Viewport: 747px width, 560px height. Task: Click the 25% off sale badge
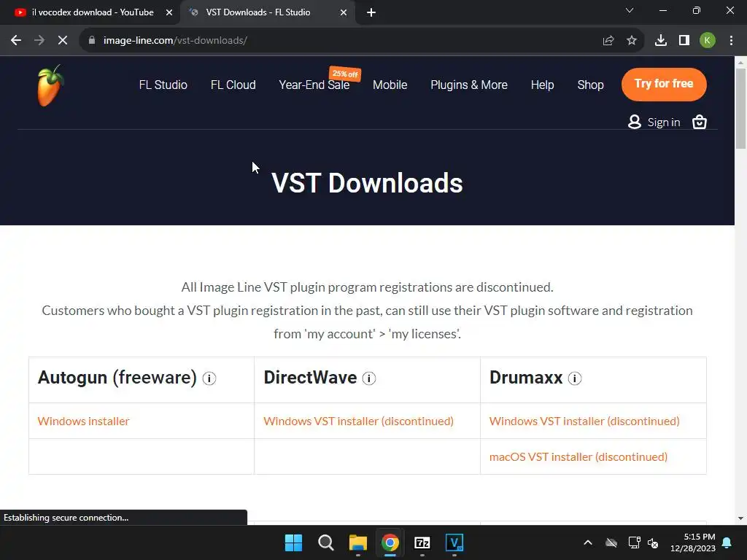pos(345,74)
